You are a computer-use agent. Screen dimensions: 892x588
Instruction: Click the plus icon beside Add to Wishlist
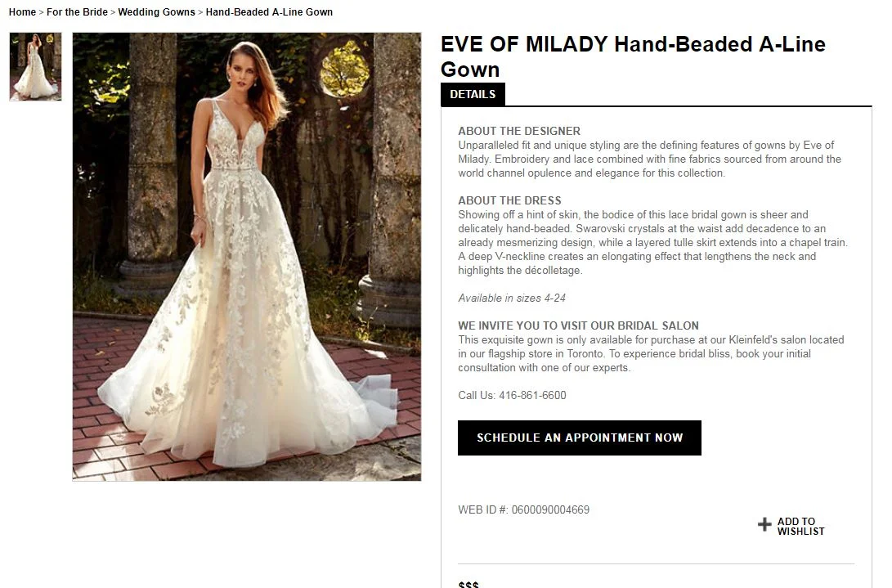[764, 524]
